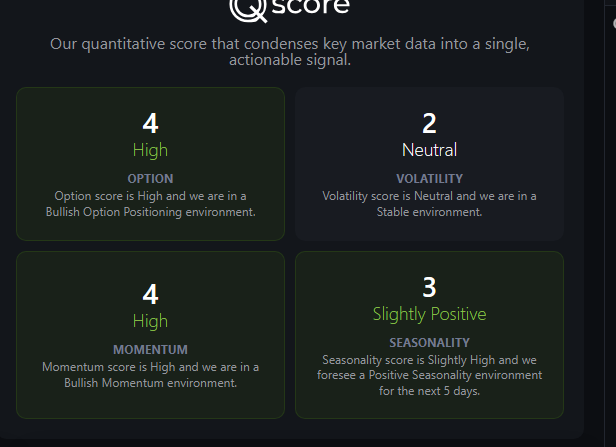This screenshot has width=616, height=447.
Task: Click the Positive Seasonality next 5 days description
Action: coord(429,375)
